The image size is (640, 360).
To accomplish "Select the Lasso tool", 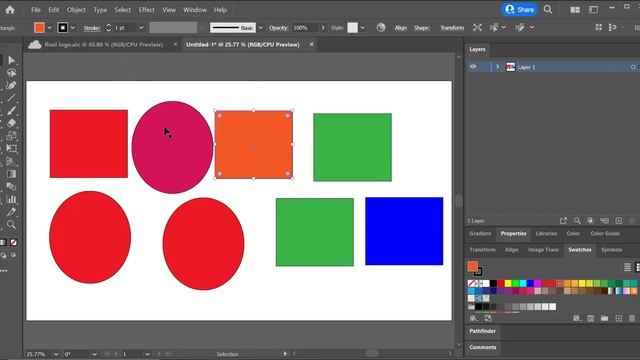I will pos(11,73).
